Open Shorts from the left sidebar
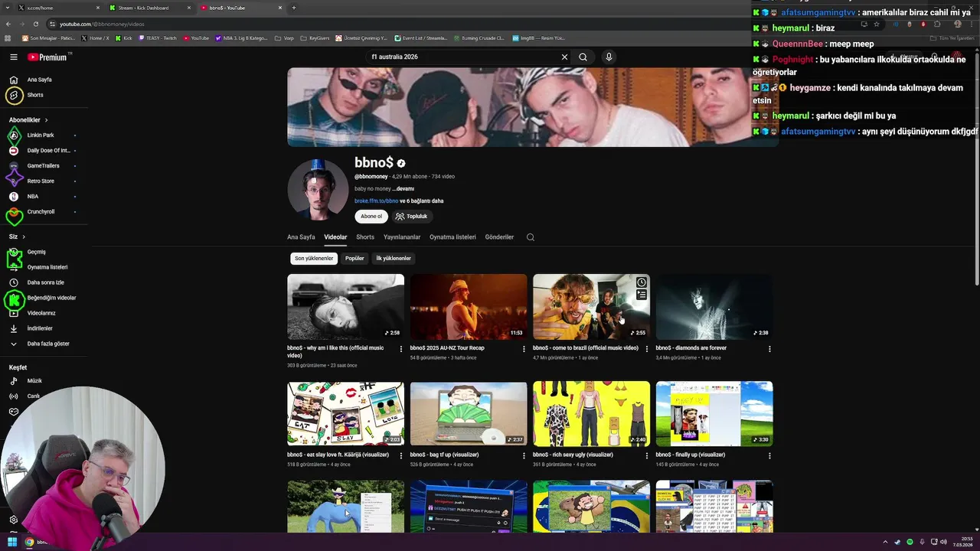Viewport: 980px width, 551px height. 35,95
